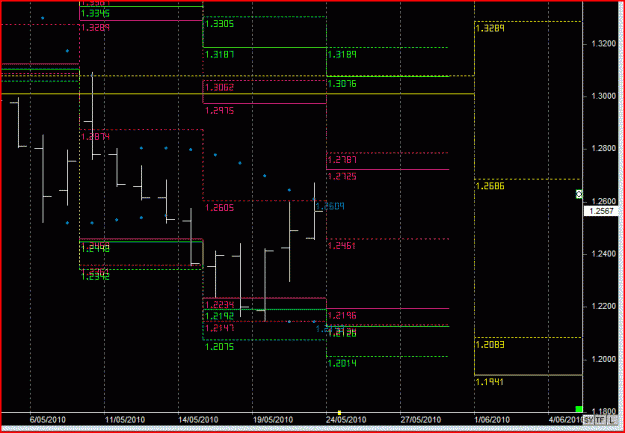Viewport: 625px width, 433px height.
Task: Click the green level label 1.3187
Action: click(x=219, y=55)
